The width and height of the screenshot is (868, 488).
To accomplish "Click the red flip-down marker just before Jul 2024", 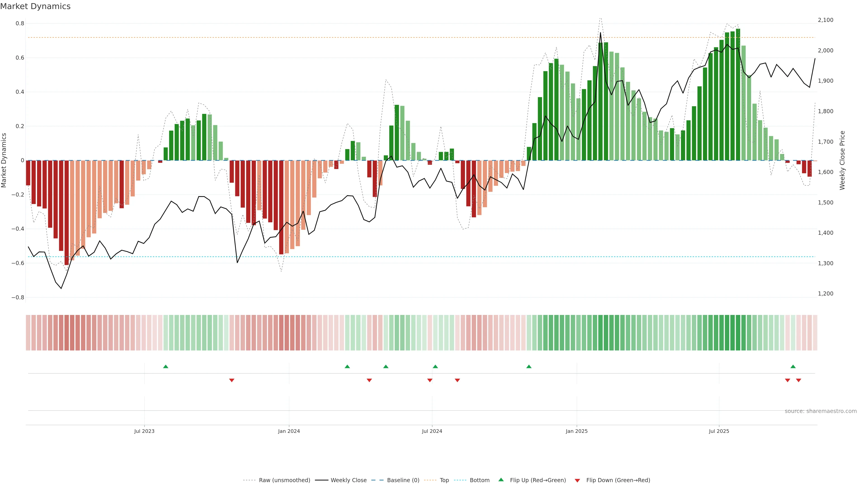I will pyautogui.click(x=430, y=380).
